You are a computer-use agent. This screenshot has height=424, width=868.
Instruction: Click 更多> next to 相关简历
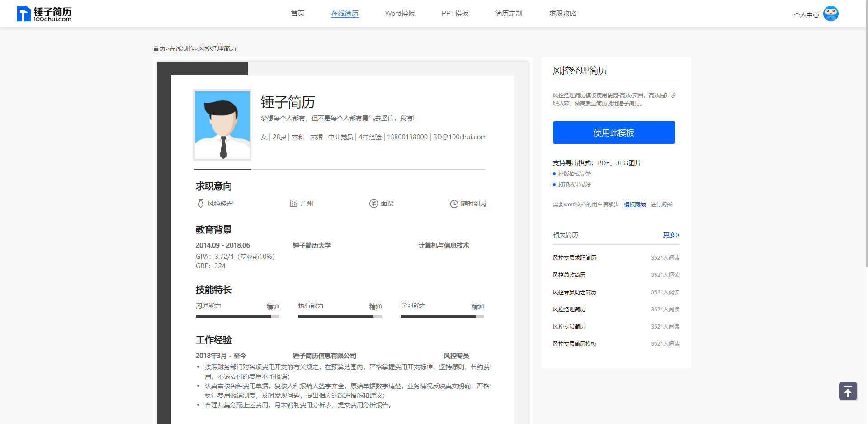click(x=671, y=235)
